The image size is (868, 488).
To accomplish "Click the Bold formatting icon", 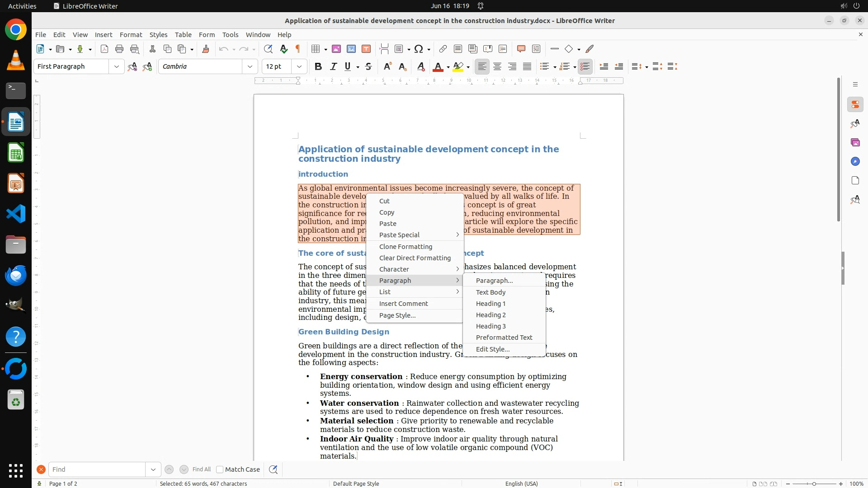I will [318, 67].
